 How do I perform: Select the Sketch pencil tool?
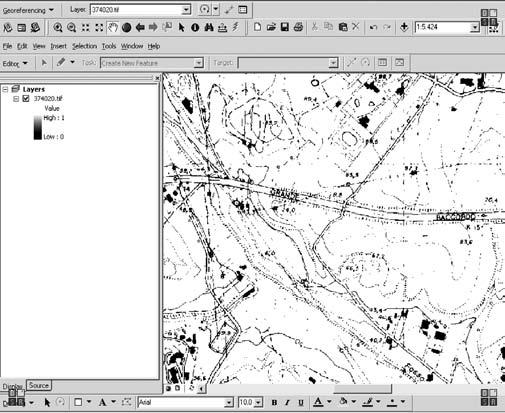(x=61, y=62)
